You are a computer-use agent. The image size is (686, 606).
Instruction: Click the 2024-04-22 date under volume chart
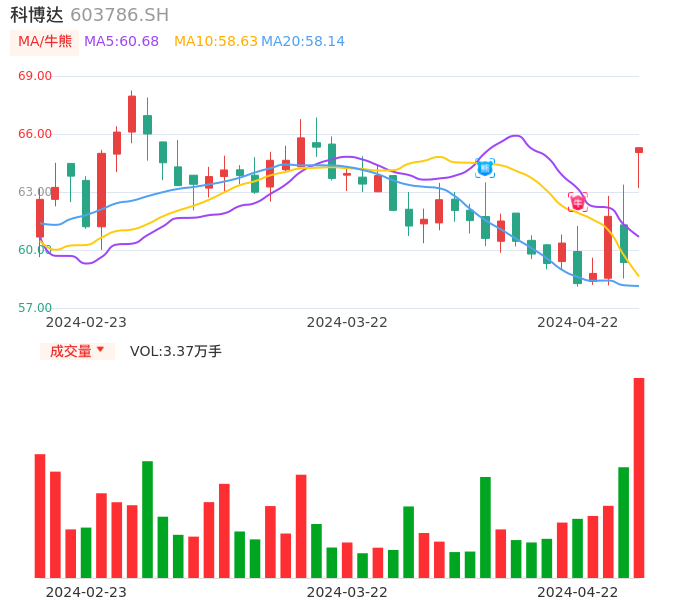click(x=578, y=592)
